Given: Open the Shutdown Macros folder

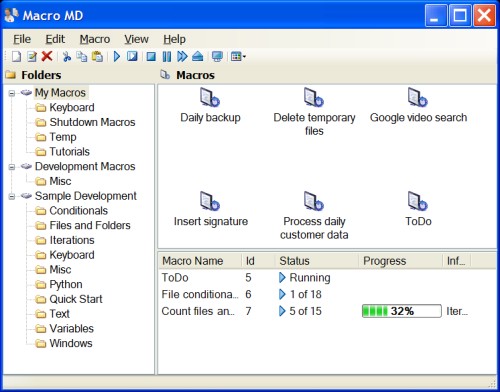Looking at the screenshot, I should click(92, 122).
